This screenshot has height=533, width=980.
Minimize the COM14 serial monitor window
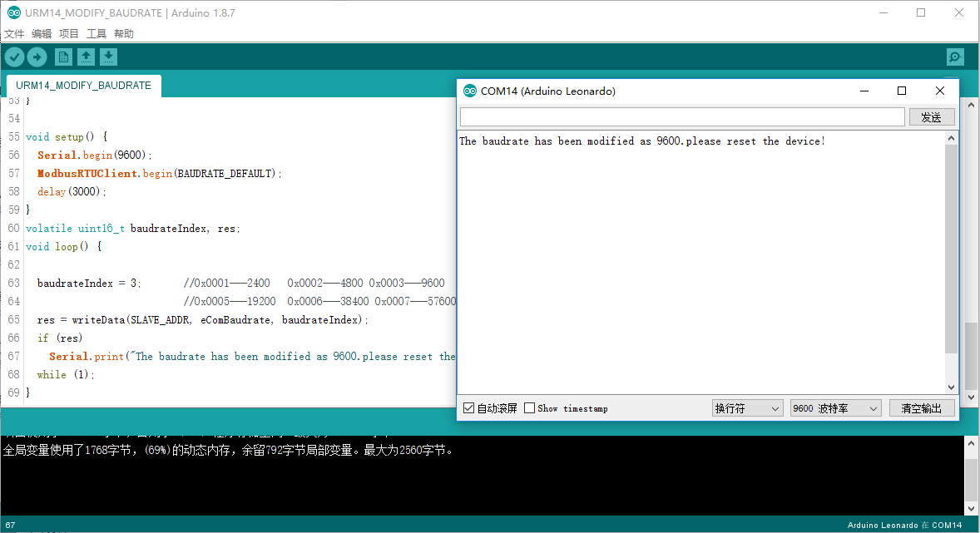pos(864,91)
